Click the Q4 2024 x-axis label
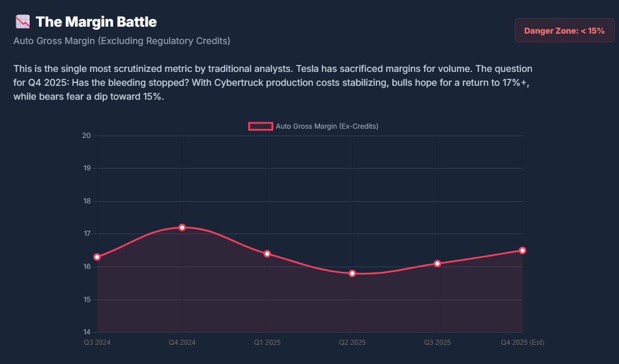Image resolution: width=619 pixels, height=364 pixels. click(182, 343)
